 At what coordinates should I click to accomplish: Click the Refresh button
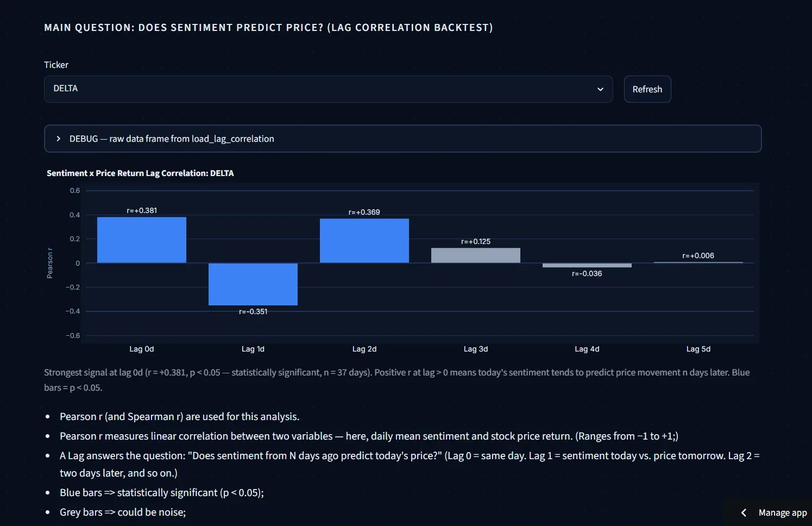[647, 89]
